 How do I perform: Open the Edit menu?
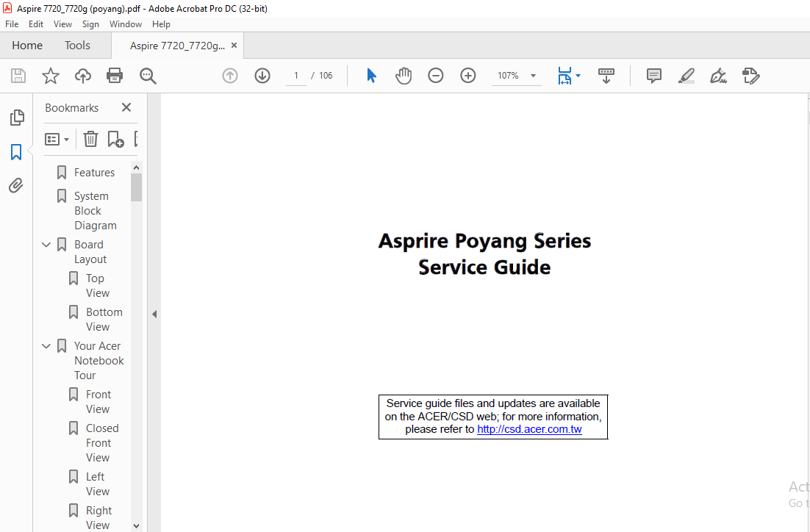coord(35,24)
